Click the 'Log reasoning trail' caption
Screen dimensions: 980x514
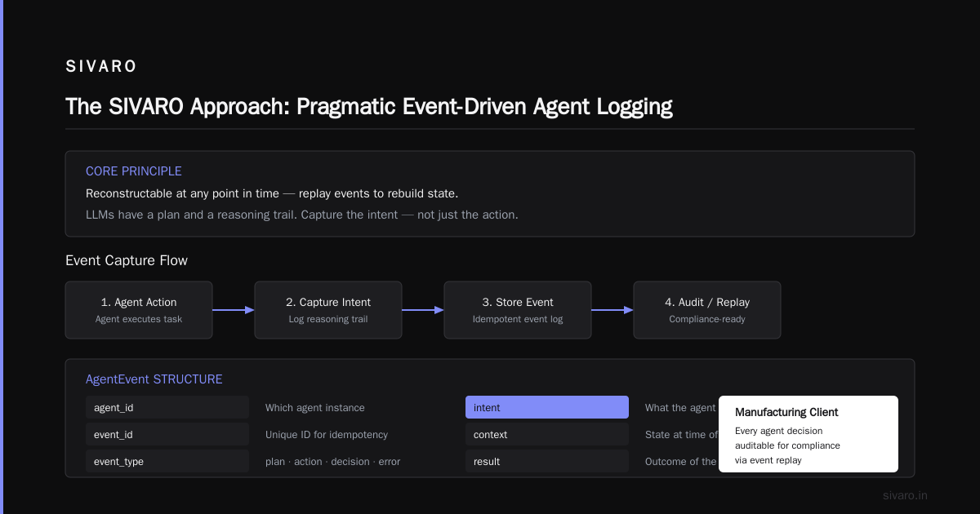tap(328, 319)
